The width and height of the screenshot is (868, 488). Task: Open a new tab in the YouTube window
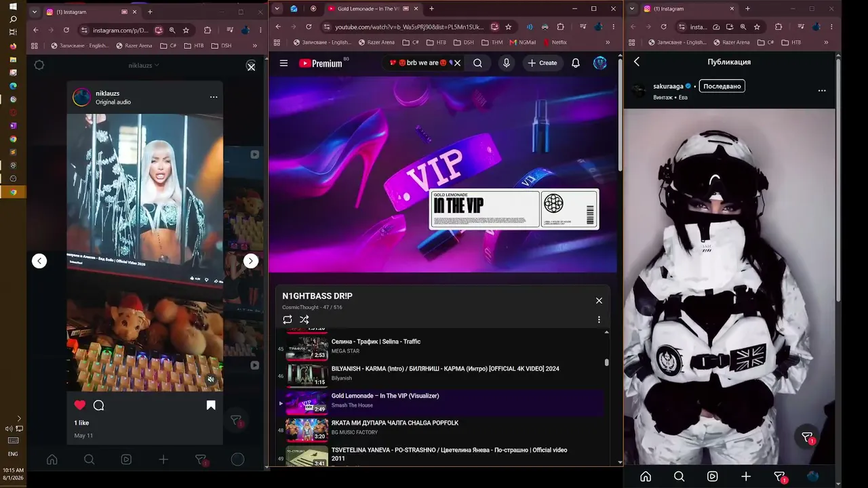coord(431,9)
